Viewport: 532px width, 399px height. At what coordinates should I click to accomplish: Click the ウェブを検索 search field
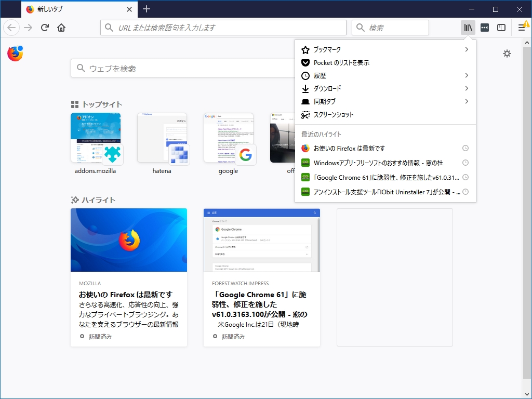(183, 68)
